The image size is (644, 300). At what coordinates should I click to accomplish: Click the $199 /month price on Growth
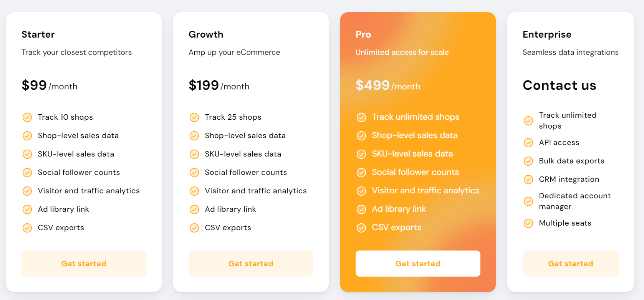[x=219, y=85]
